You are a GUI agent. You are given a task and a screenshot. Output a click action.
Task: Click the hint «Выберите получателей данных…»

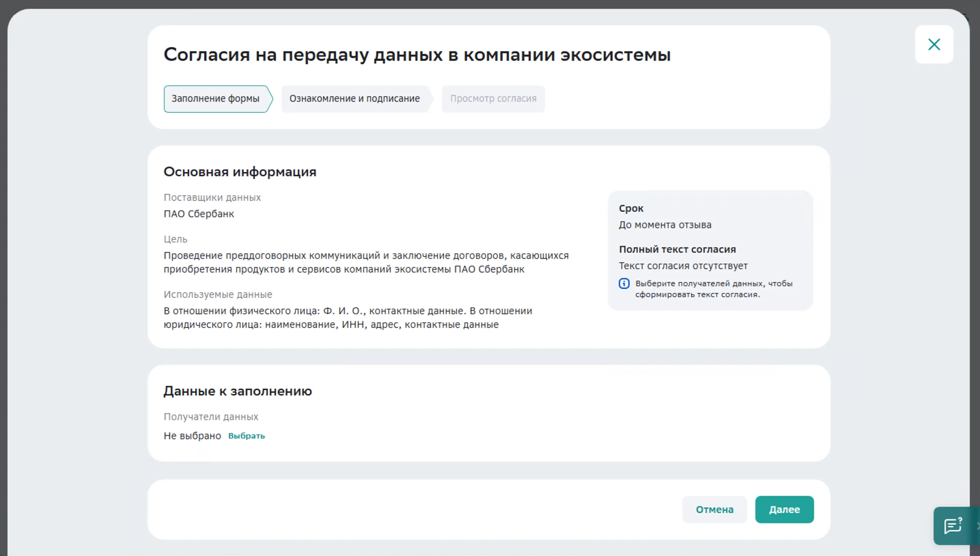pos(714,289)
